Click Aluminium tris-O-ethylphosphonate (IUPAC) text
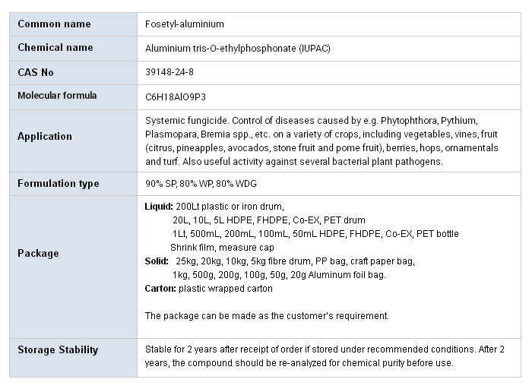The width and height of the screenshot is (532, 392). [x=237, y=49]
